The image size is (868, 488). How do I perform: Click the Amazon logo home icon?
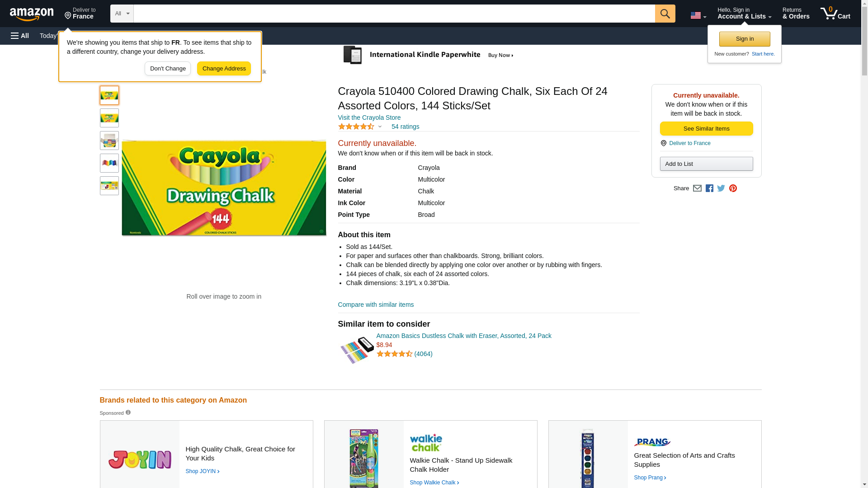(32, 14)
